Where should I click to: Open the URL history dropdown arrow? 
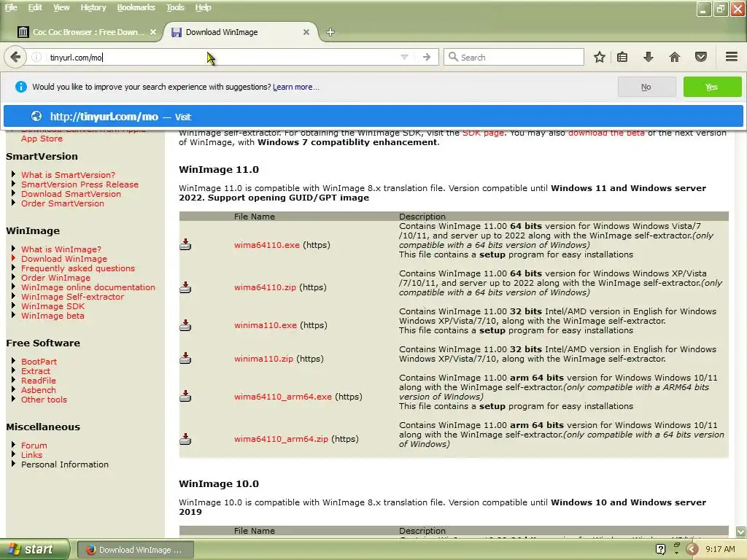tap(404, 57)
